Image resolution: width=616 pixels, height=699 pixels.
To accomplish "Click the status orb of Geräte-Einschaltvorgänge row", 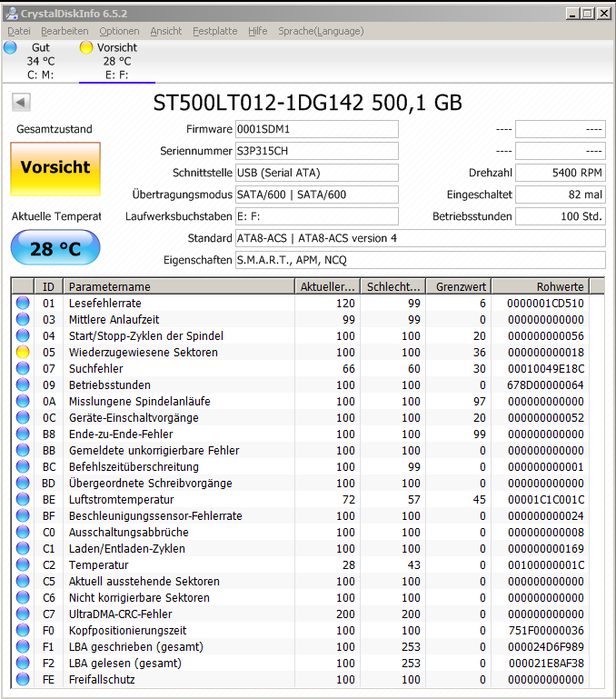I will pos(23,418).
